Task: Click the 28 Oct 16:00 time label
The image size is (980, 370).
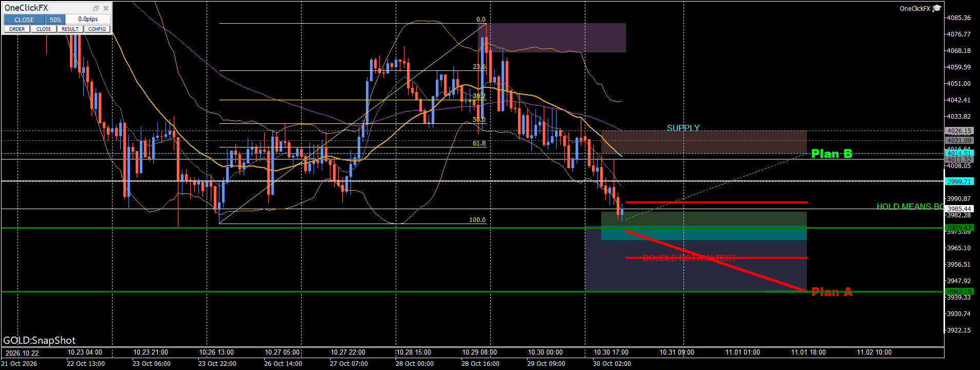Action: 480,364
